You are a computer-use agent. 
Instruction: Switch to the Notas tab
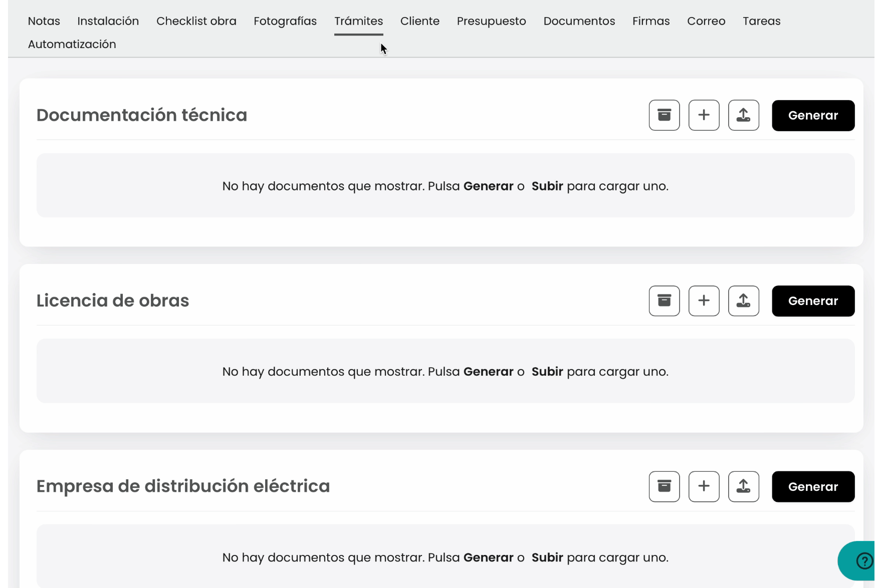tap(44, 21)
